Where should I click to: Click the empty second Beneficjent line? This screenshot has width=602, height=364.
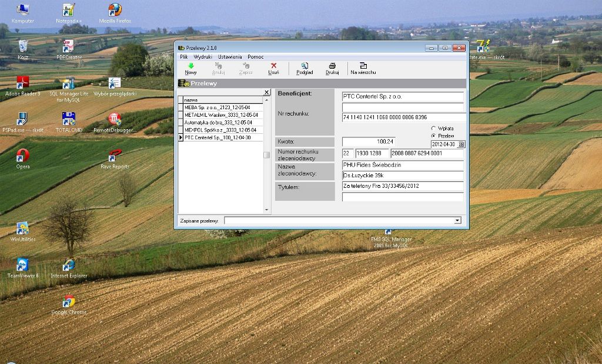click(x=403, y=107)
